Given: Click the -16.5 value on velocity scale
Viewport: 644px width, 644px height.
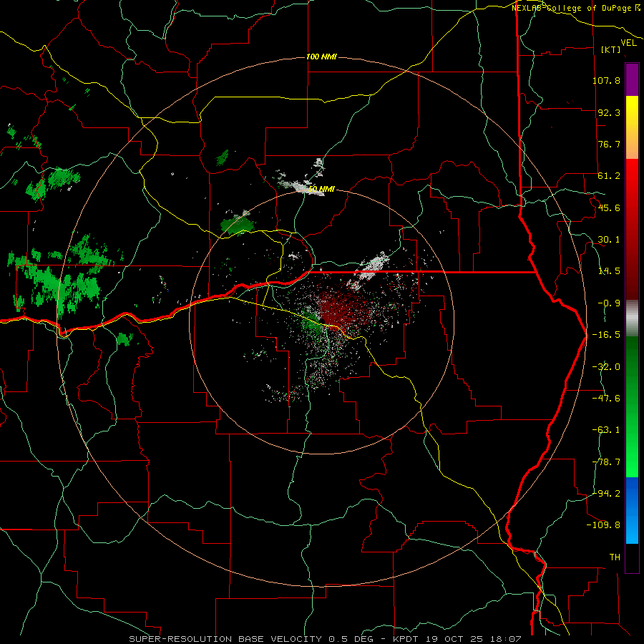Looking at the screenshot, I should 606,335.
